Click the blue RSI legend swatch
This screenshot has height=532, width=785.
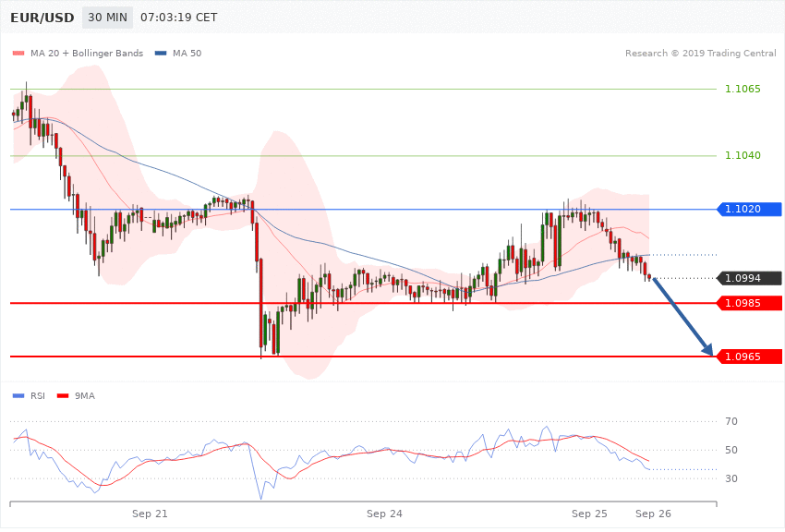(18, 396)
